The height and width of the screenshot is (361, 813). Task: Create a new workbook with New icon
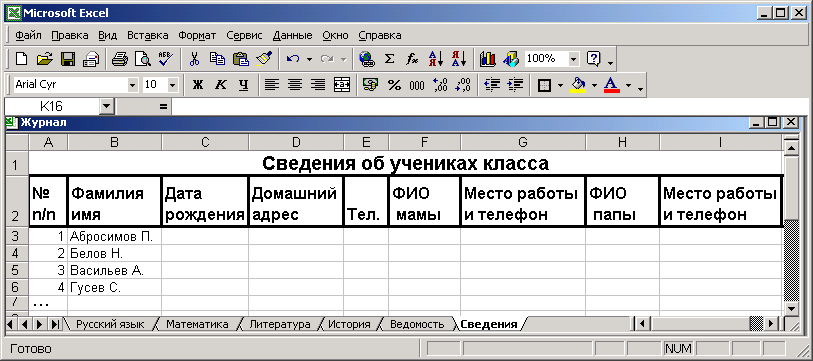[22, 59]
